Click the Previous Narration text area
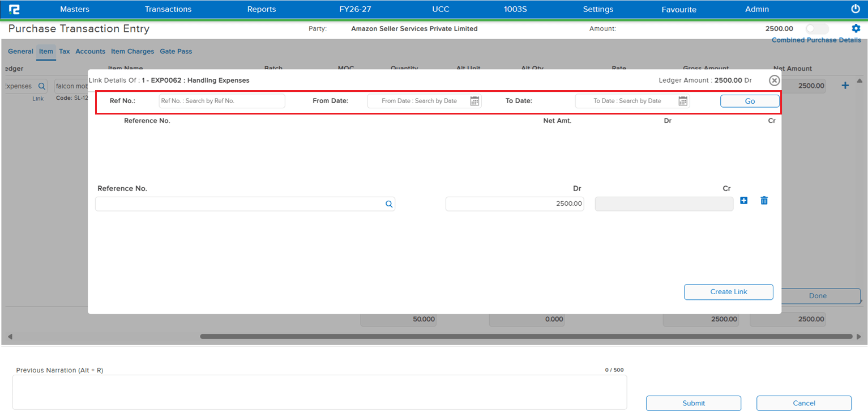Viewport: 868px width, 411px height. point(319,392)
